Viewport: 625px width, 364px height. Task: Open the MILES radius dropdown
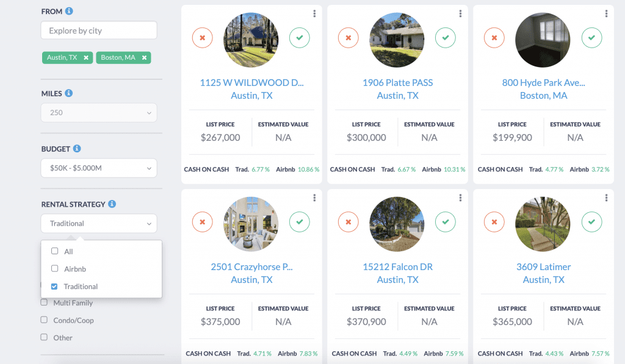click(99, 112)
